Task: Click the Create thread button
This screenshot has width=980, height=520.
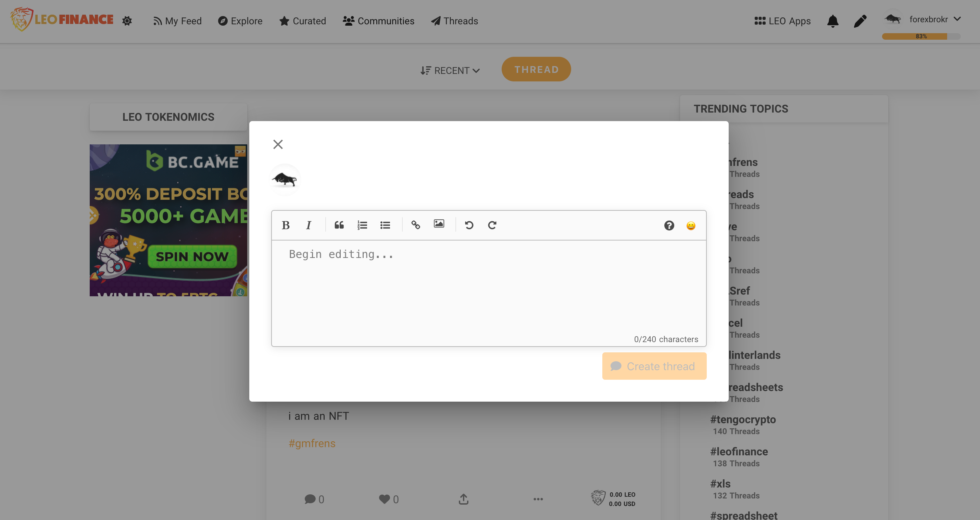Action: 654,366
